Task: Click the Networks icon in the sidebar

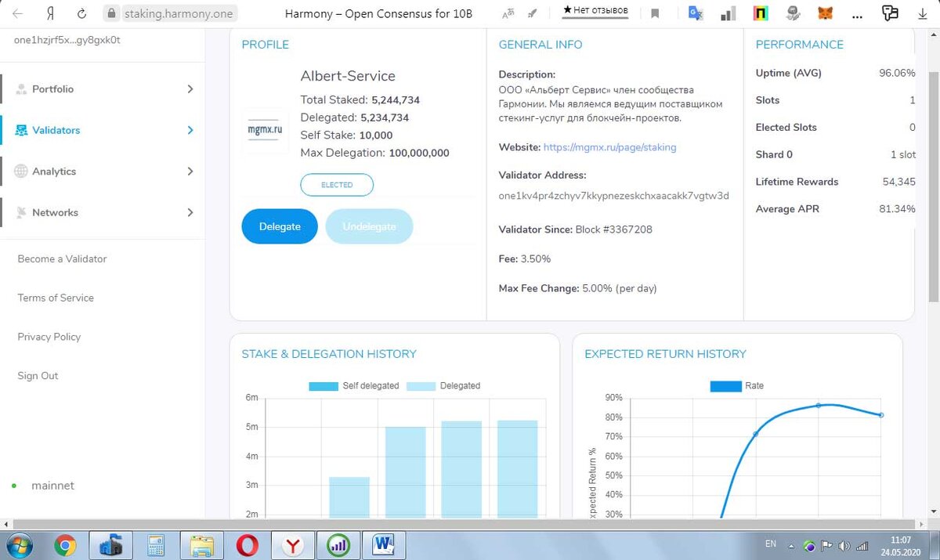Action: click(x=21, y=212)
